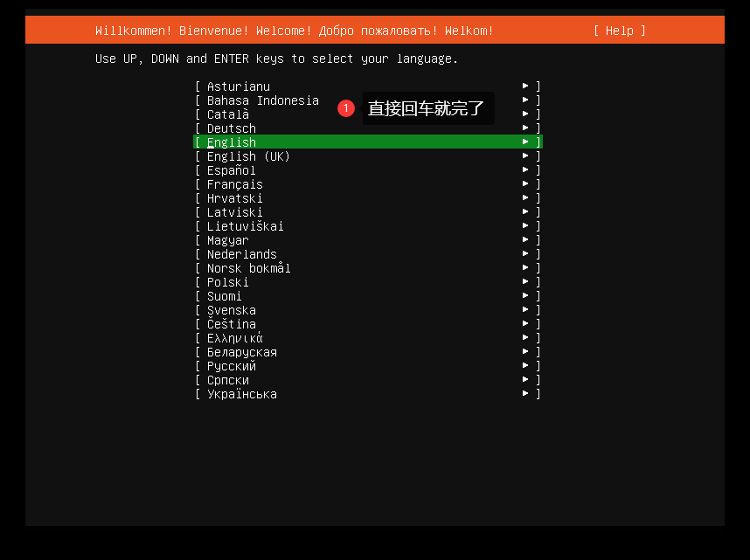Select Catalã in the language list
This screenshot has width=750, height=560.
pos(226,114)
